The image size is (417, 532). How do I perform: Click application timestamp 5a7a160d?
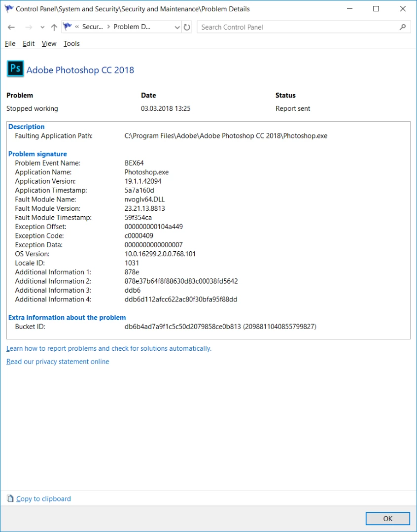[x=139, y=190]
